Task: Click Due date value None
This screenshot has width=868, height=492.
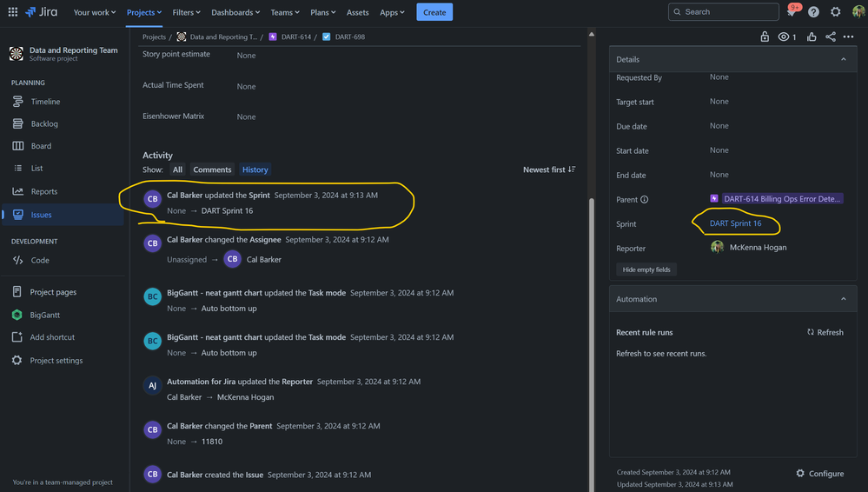Action: (719, 126)
